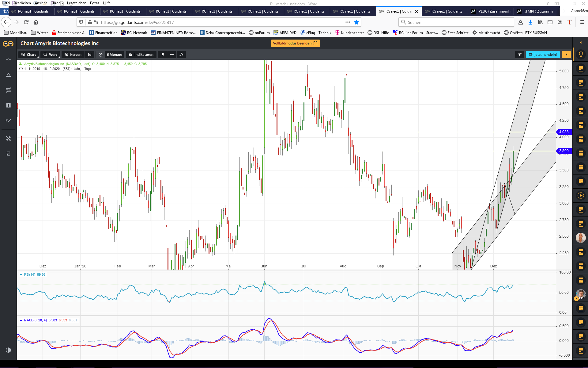This screenshot has width=588, height=368.
Task: Select the triangle shape tool in left sidebar
Action: click(x=8, y=75)
